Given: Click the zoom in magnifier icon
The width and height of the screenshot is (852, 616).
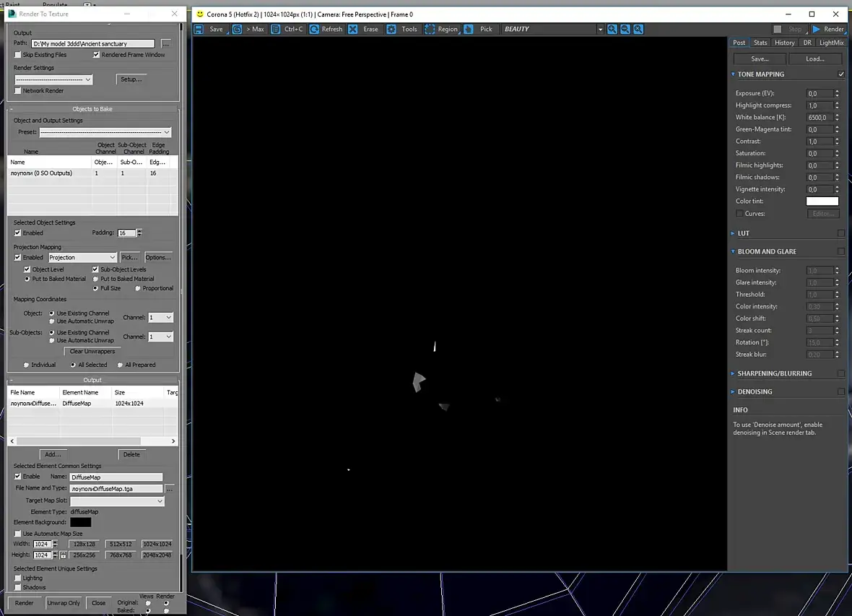Looking at the screenshot, I should coord(612,30).
